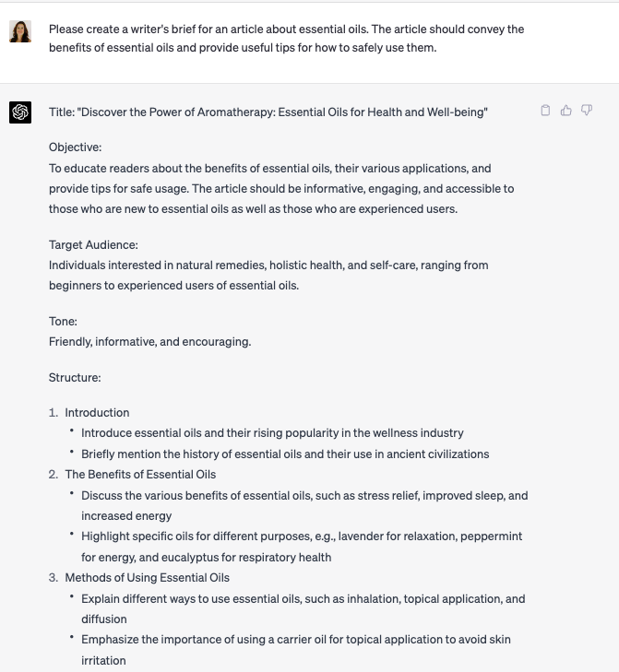Viewport: 619px width, 672px height.
Task: Click the bullet about rising popularity in wellness
Action: click(x=272, y=432)
